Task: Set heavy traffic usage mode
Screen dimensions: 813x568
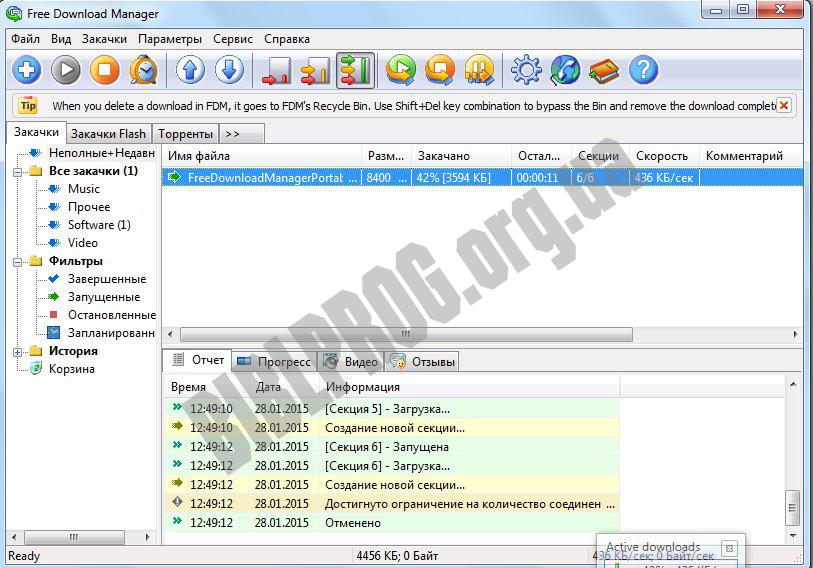Action: [355, 70]
